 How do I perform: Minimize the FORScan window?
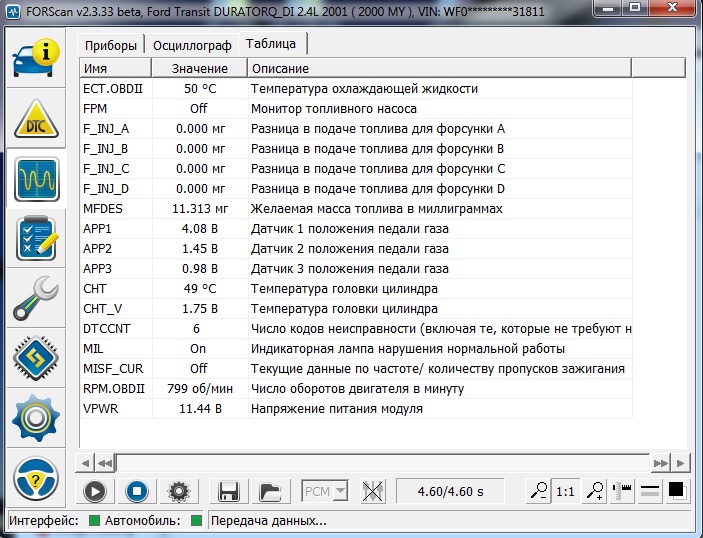(608, 8)
